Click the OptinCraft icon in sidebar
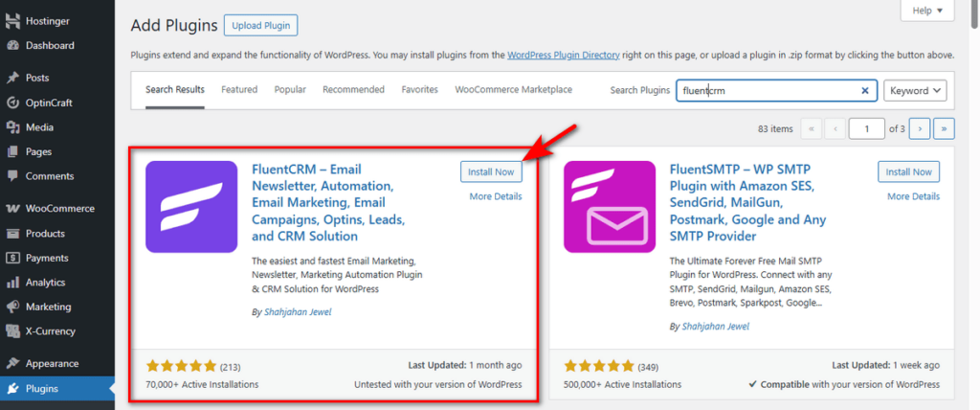Screen dimensions: 980x410 (x=12, y=102)
